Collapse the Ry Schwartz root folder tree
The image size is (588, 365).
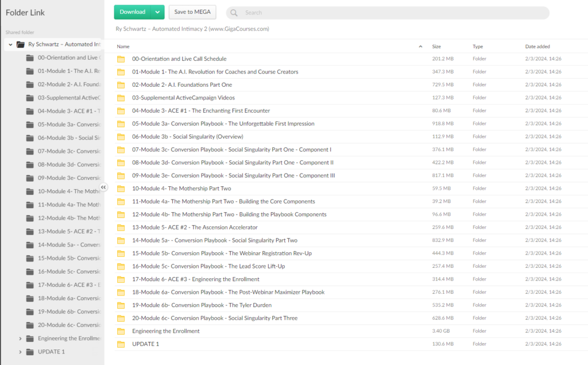coord(10,44)
